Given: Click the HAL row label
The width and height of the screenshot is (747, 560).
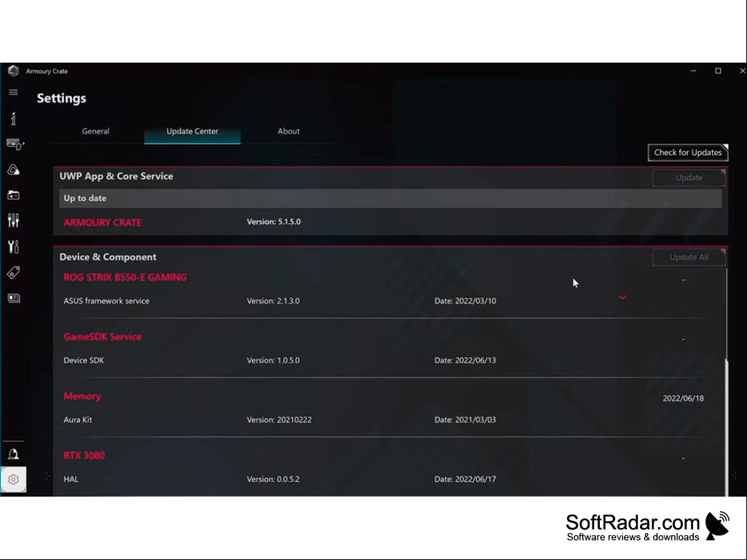Looking at the screenshot, I should click(x=71, y=479).
